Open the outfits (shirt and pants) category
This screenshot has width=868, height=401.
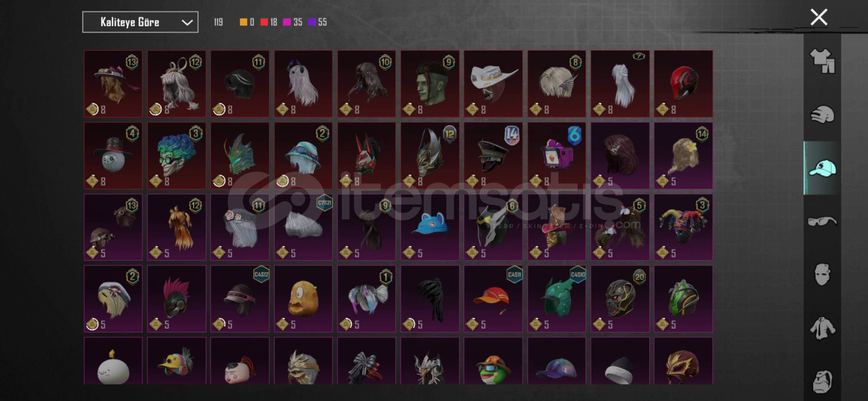822,61
